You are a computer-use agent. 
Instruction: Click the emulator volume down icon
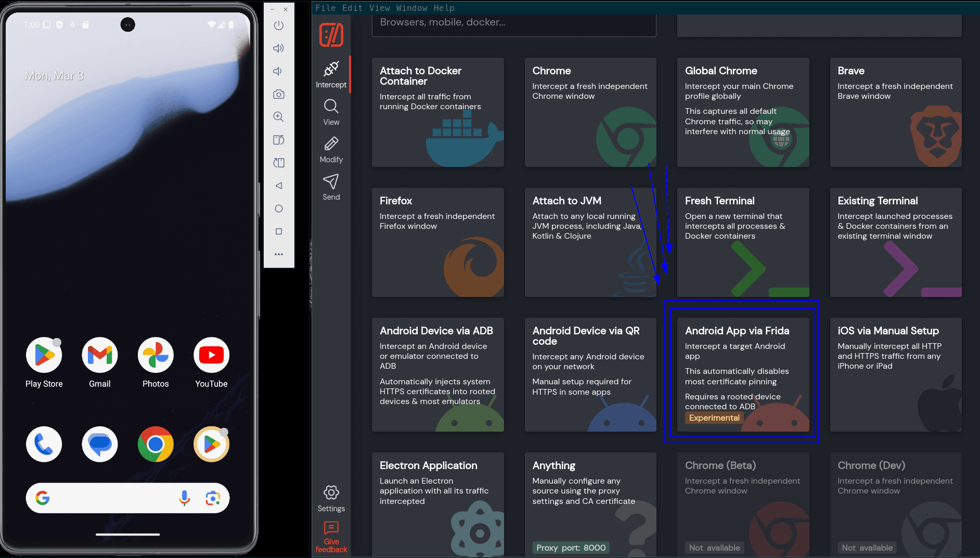(279, 71)
